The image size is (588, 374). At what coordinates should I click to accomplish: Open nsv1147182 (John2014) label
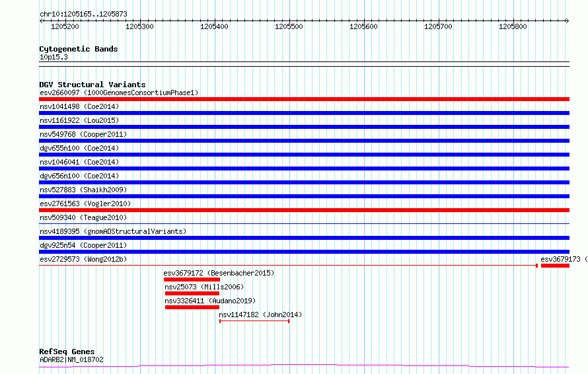[260, 315]
